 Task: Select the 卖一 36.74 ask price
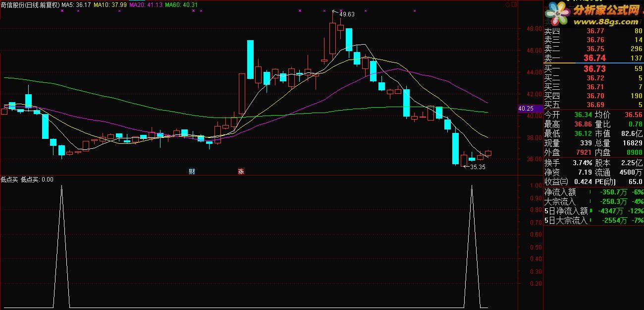[x=593, y=58]
